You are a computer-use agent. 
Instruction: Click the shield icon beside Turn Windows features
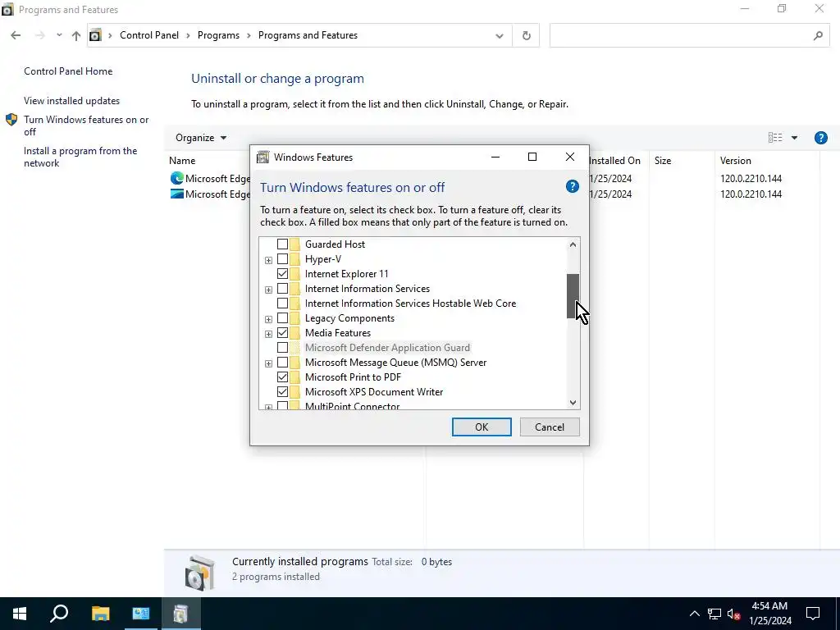[11, 120]
